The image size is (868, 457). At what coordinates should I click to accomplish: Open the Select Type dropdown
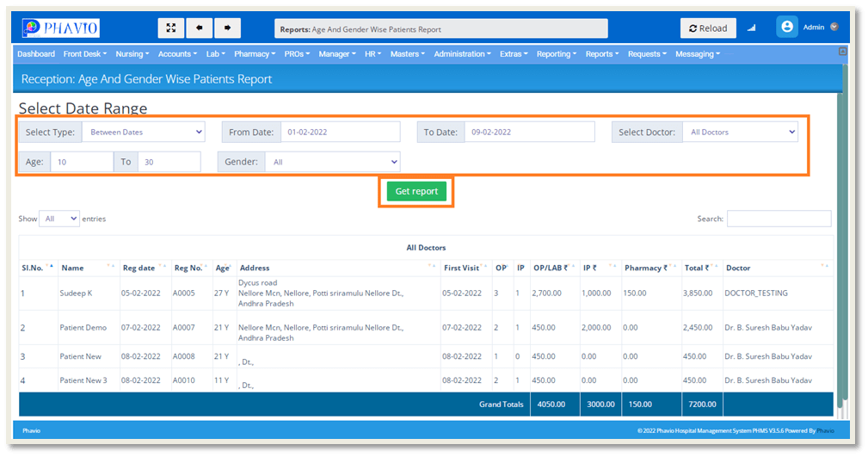pos(144,132)
